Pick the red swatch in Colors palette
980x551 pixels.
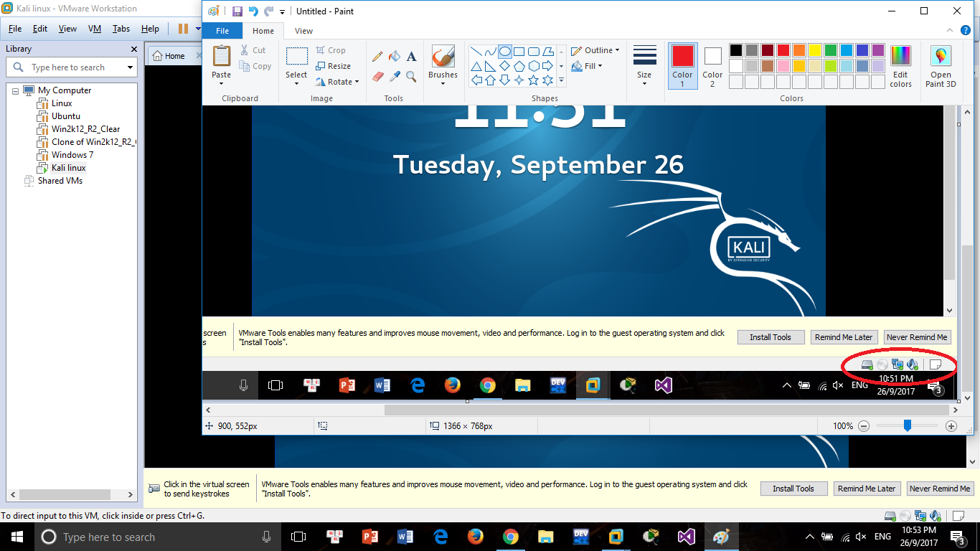tap(783, 50)
